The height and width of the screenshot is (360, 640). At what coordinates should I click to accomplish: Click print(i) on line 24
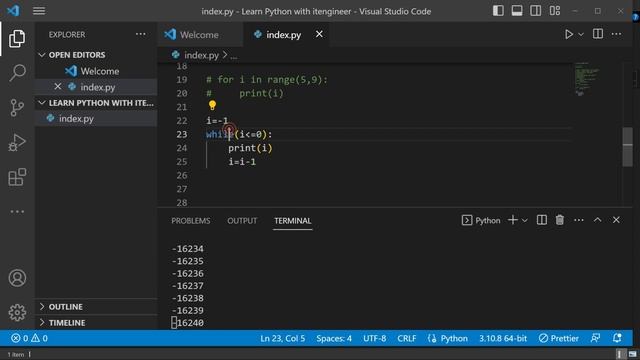click(x=250, y=148)
